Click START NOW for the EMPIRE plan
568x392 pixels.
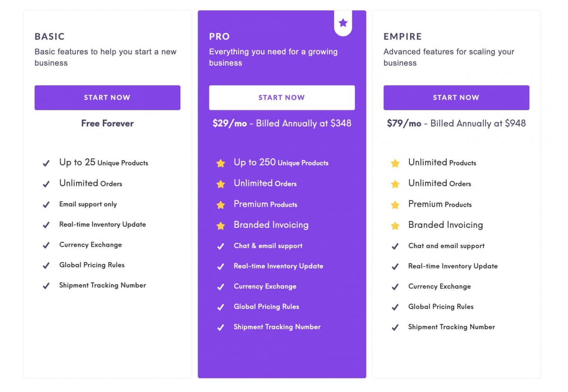point(456,98)
